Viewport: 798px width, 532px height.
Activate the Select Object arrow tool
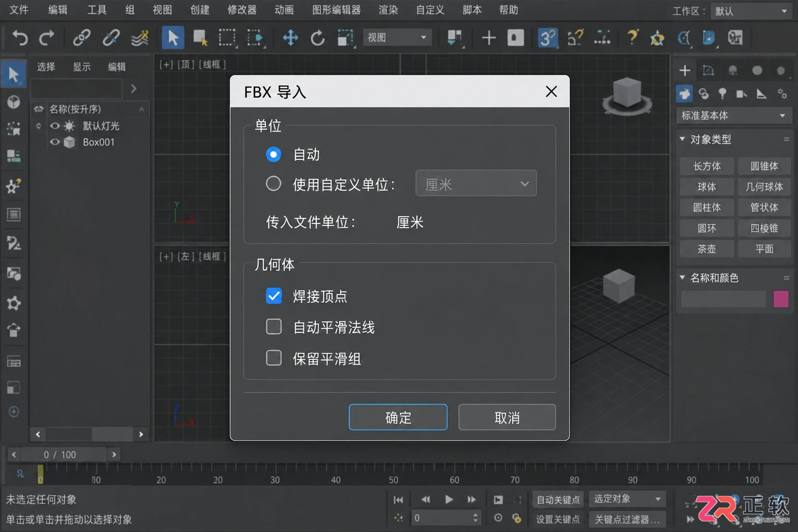172,38
